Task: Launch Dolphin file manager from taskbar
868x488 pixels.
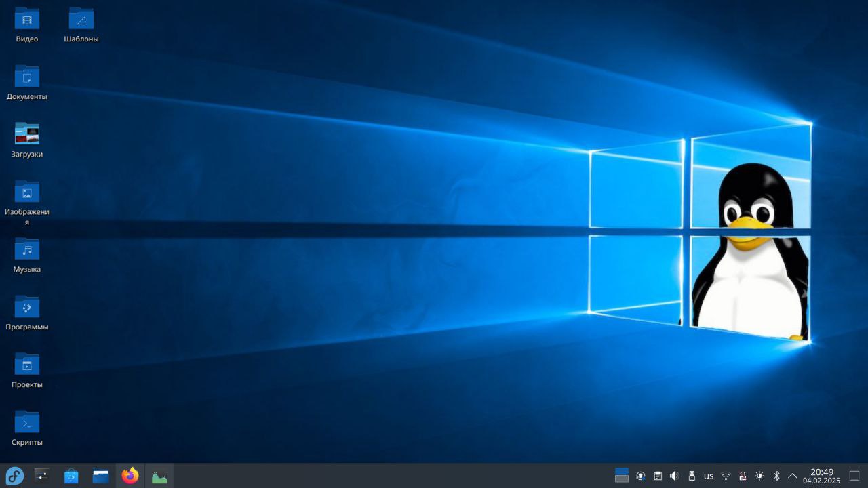Action: (101, 476)
